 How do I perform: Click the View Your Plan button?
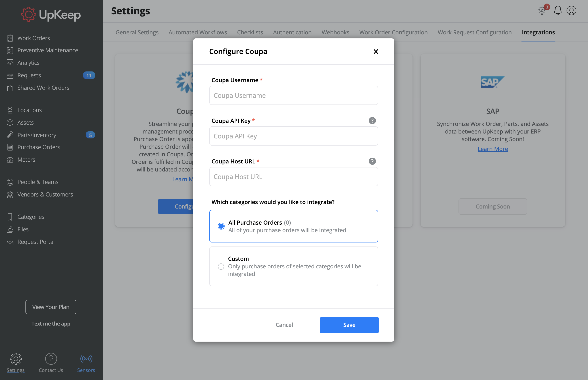point(51,307)
